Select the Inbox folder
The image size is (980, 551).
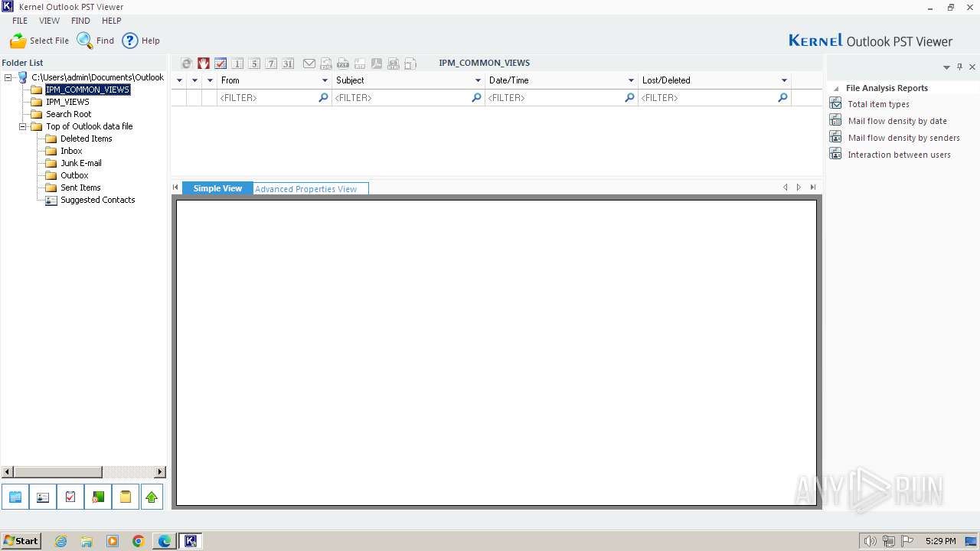click(71, 151)
